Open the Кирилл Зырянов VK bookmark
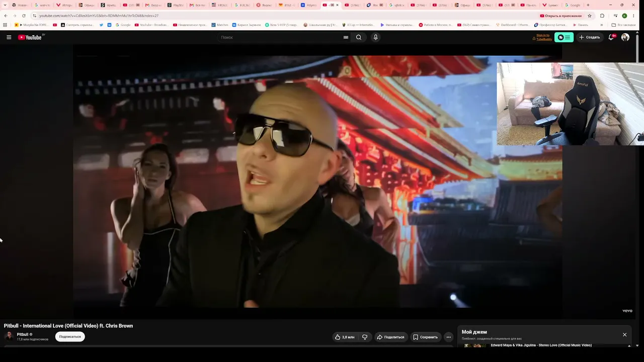Screen dimensions: 644x362 tap(247, 25)
